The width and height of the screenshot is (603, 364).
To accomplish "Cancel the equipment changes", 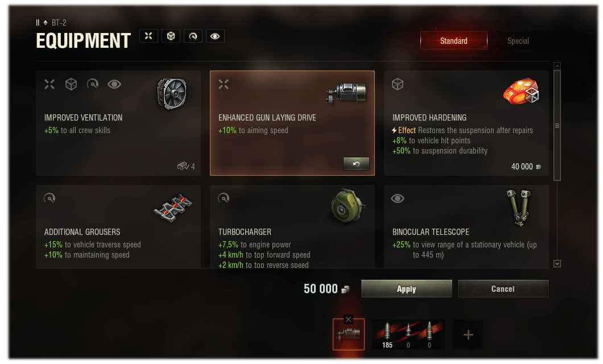I will [x=503, y=289].
